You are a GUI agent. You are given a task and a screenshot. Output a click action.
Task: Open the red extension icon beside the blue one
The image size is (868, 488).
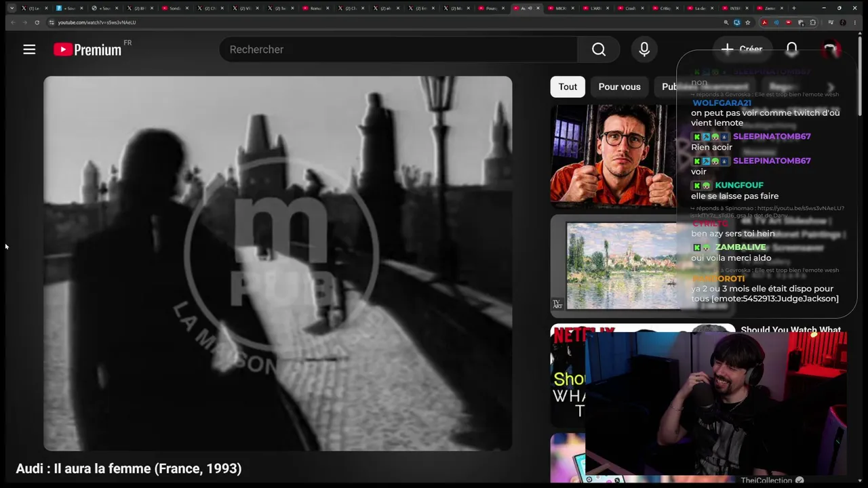pos(788,22)
